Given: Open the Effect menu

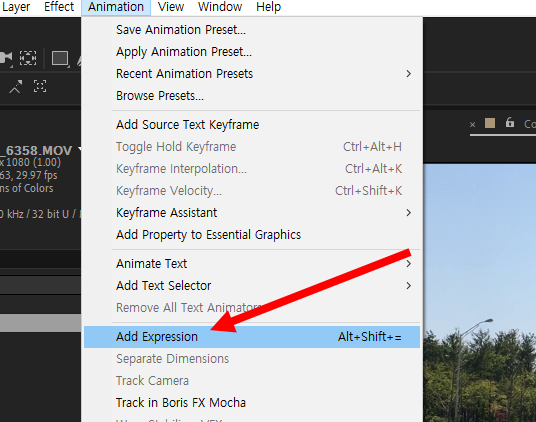Looking at the screenshot, I should click(x=59, y=7).
